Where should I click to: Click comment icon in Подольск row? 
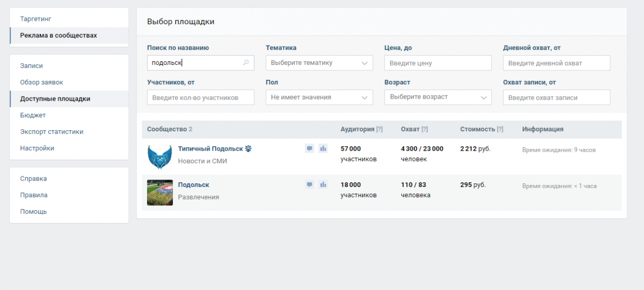pyautogui.click(x=309, y=184)
